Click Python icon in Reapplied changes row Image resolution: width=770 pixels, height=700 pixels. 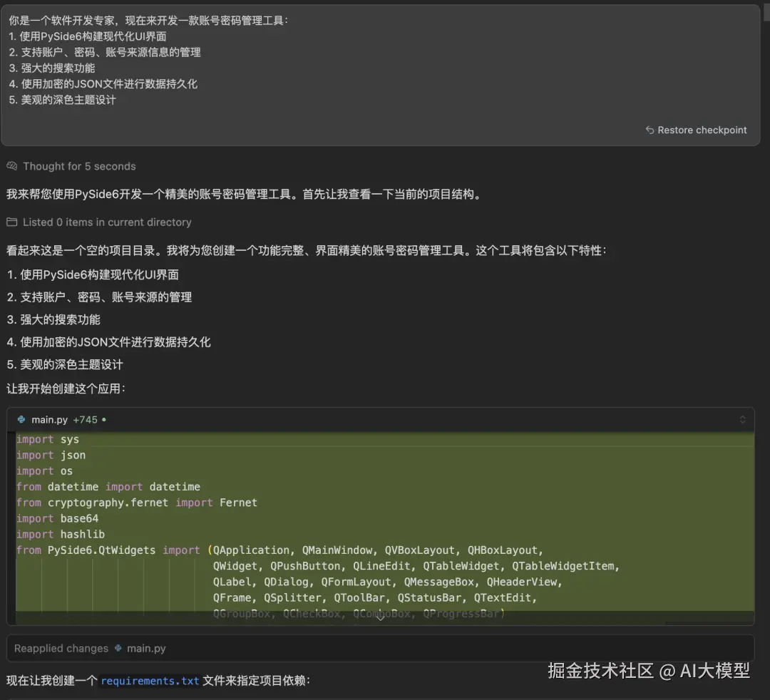(x=118, y=649)
